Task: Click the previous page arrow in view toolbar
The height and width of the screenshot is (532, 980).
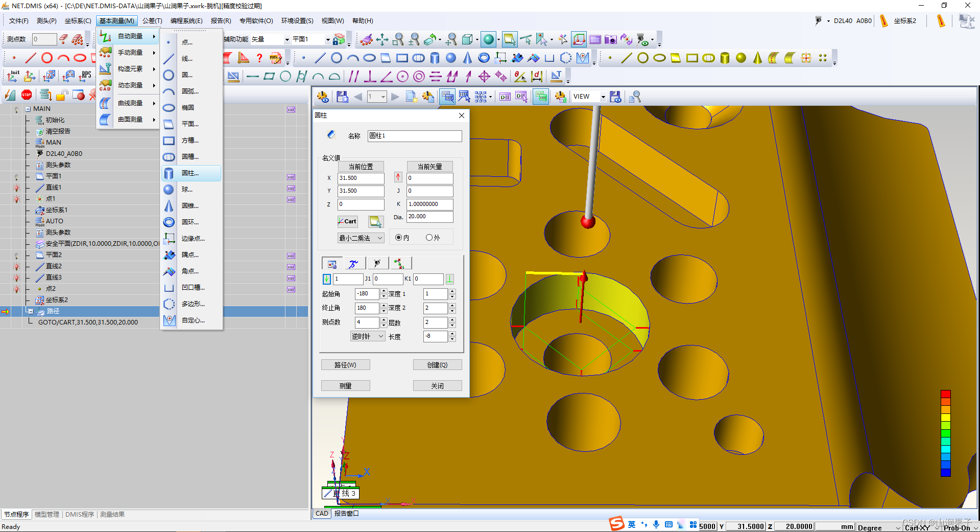Action: 358,97
